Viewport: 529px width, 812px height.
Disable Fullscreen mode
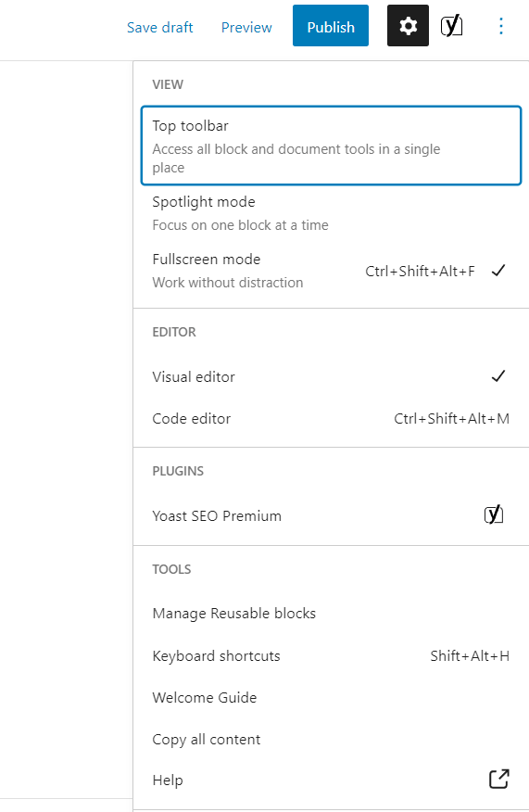tap(332, 271)
